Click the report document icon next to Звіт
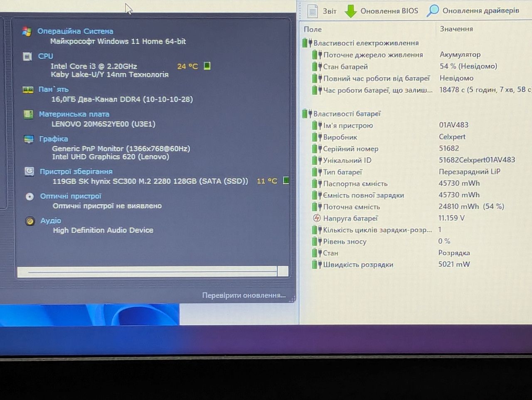Viewport: 532px width, 400px height. 313,11
